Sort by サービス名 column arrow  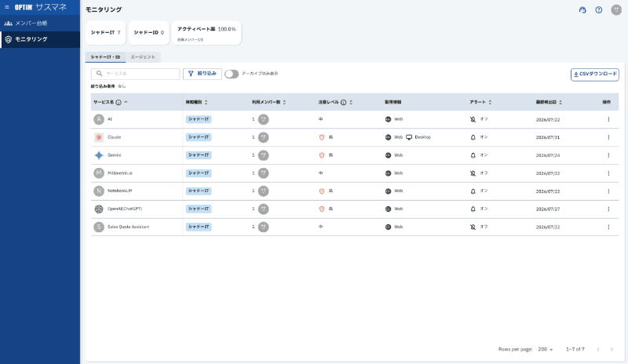[x=126, y=102]
